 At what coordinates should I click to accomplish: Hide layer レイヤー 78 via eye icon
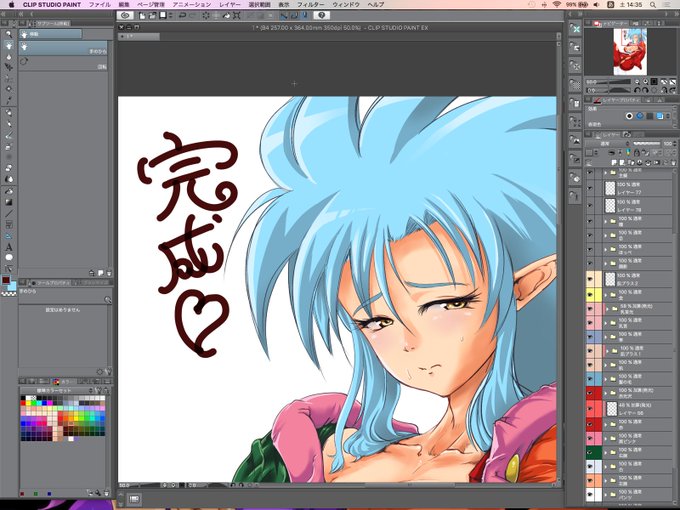(x=589, y=206)
